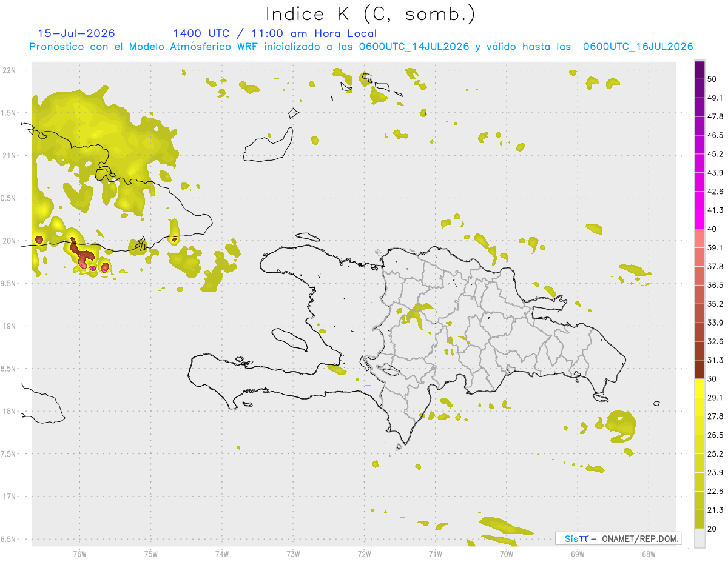Click the color scale value 25.2
Viewport: 728px width, 562px height.
click(x=715, y=453)
